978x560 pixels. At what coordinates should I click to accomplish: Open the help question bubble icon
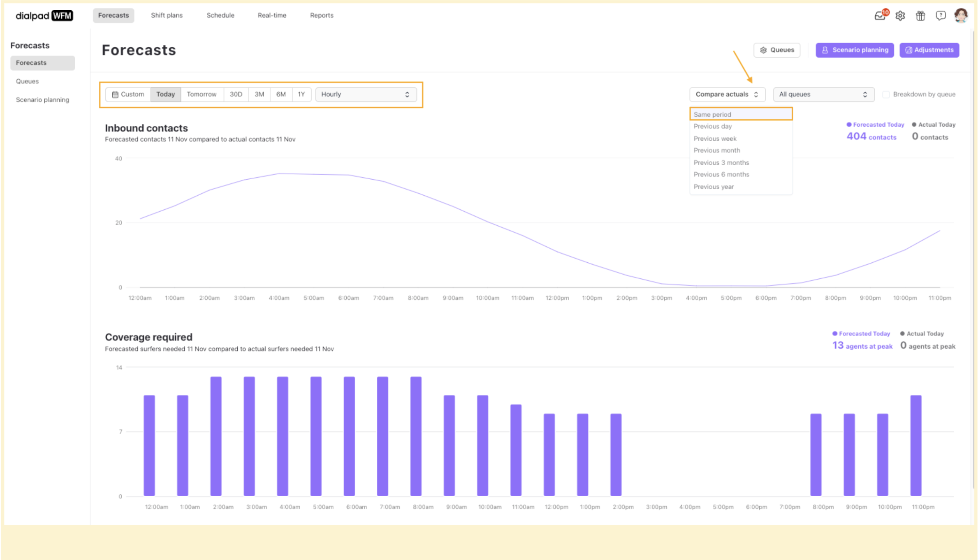(x=941, y=16)
